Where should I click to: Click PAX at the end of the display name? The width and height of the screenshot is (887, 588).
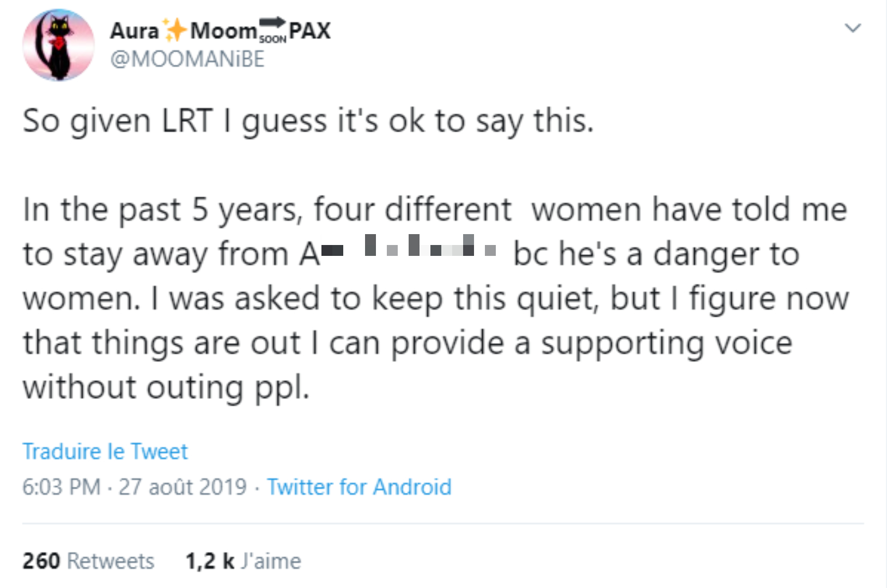[x=310, y=30]
